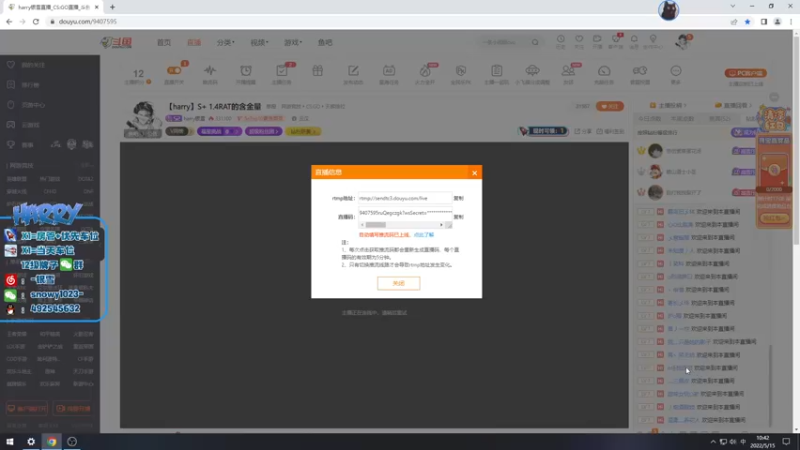Open the gauge speedometer icon
Viewport: 800px width, 450px height.
604,73
